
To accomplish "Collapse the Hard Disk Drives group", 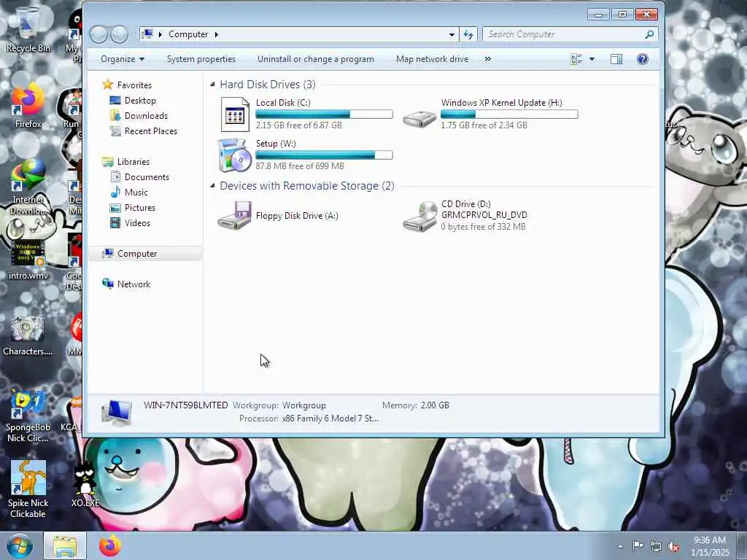I will tap(212, 85).
